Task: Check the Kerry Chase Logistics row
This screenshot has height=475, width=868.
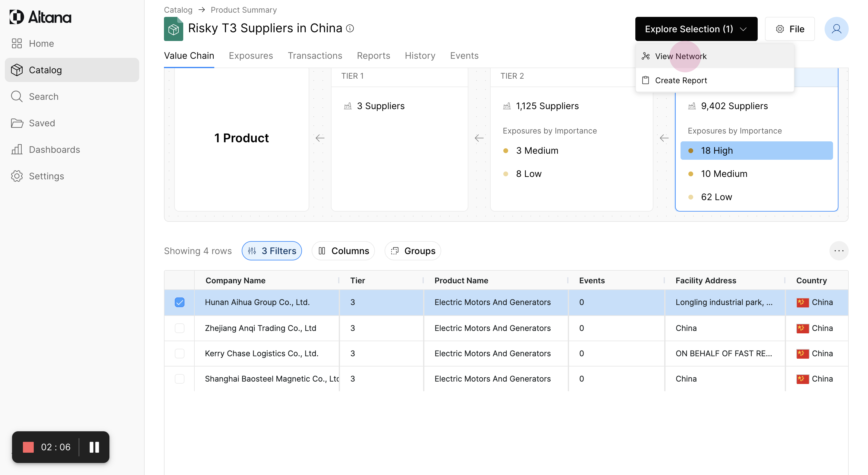Action: click(180, 353)
